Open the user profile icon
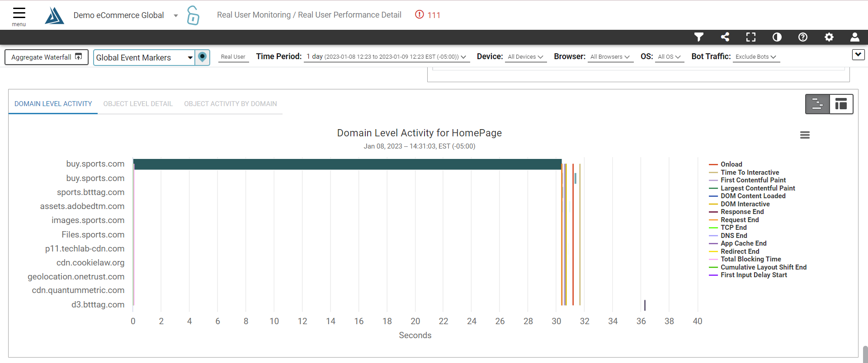The width and height of the screenshot is (868, 363). (855, 37)
